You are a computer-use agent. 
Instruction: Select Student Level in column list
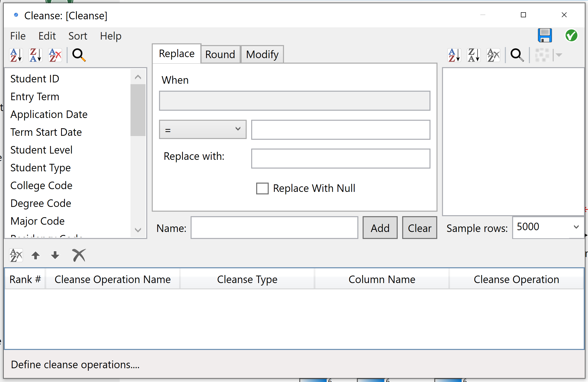pos(41,150)
